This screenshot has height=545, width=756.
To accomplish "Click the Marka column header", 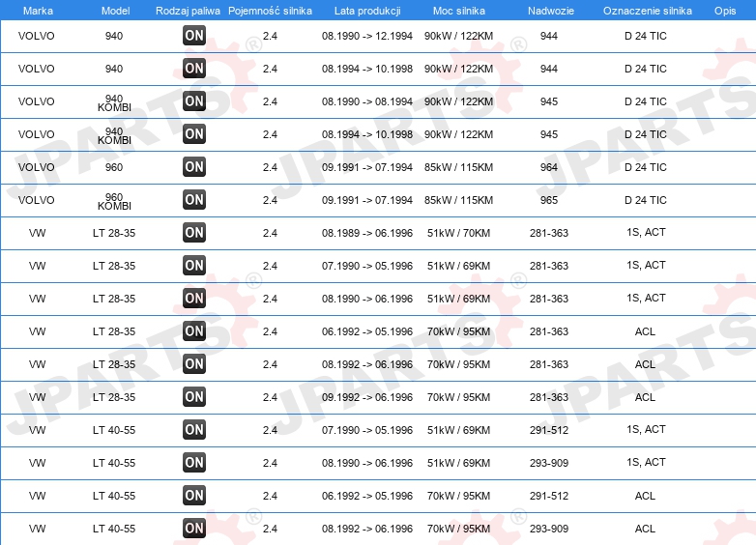I will pos(38,11).
